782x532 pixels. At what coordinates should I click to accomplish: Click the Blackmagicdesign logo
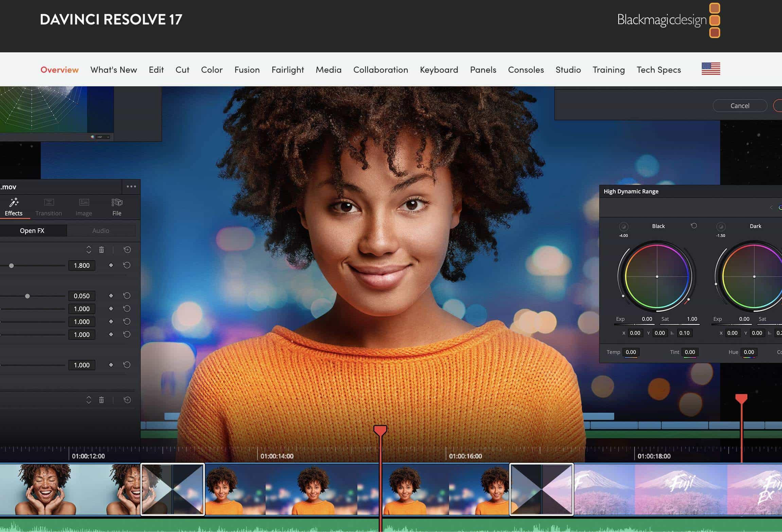(669, 20)
